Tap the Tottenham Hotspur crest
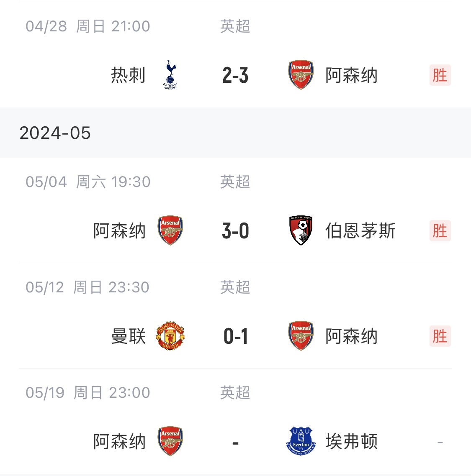The height and width of the screenshot is (476, 471). [x=170, y=75]
